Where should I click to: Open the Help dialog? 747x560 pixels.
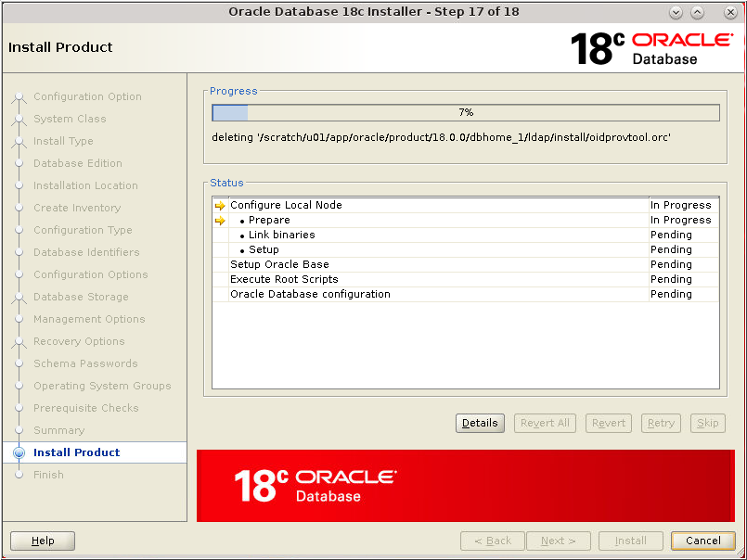coord(42,541)
